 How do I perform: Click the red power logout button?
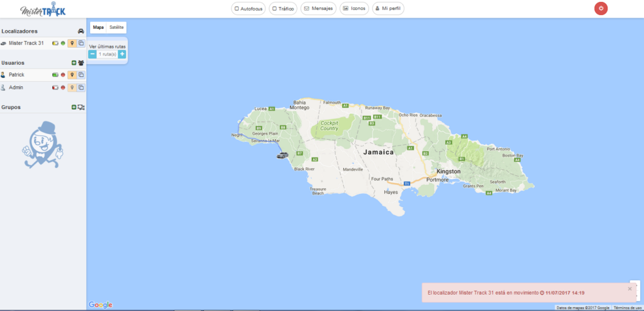pos(601,9)
